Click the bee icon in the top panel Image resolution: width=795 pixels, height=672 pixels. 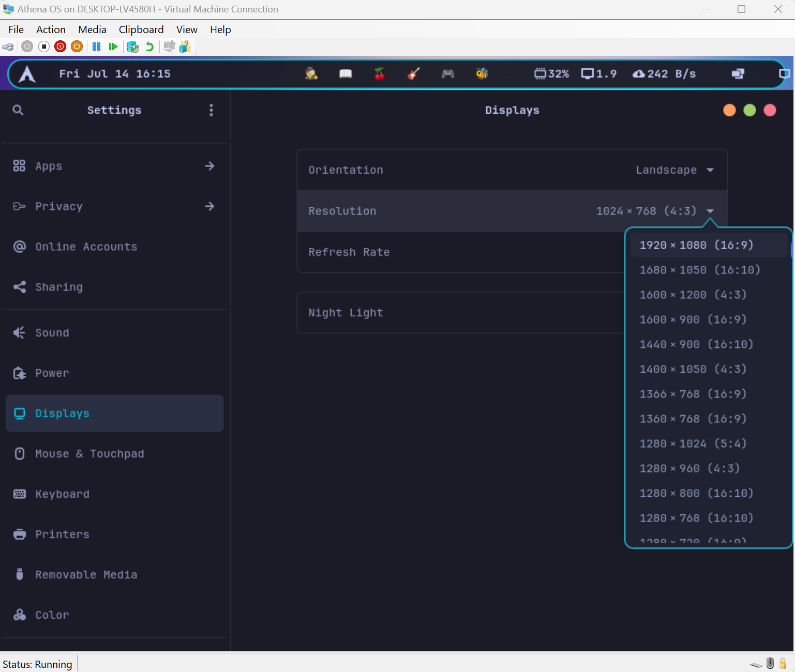click(x=482, y=74)
